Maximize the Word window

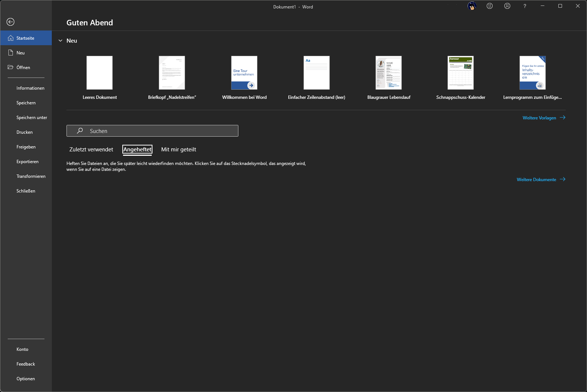tap(560, 6)
